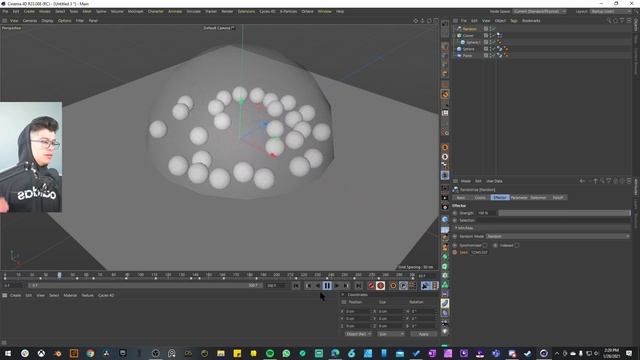Click the Plane object's icon
Viewport: 640px width, 360px height.
click(x=459, y=55)
